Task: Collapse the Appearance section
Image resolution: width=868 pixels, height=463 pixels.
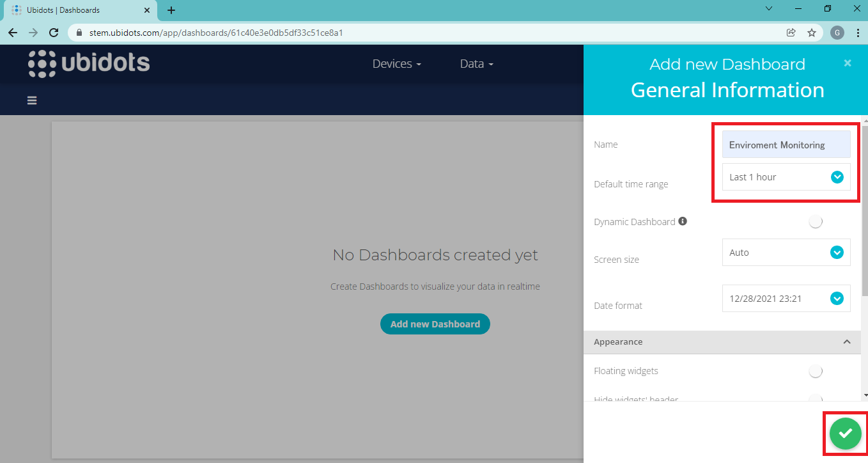Action: (x=847, y=342)
